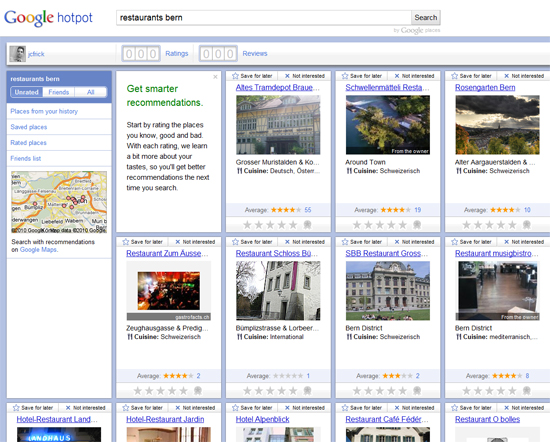The width and height of the screenshot is (550, 442).
Task: Open Rosengarten Bern listing title
Action: click(x=485, y=87)
